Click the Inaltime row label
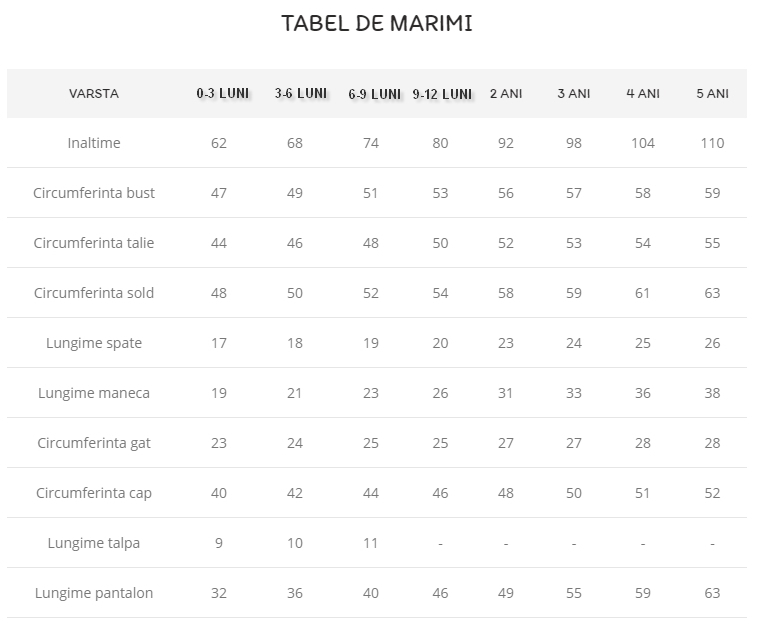Image resolution: width=759 pixels, height=631 pixels. tap(94, 143)
